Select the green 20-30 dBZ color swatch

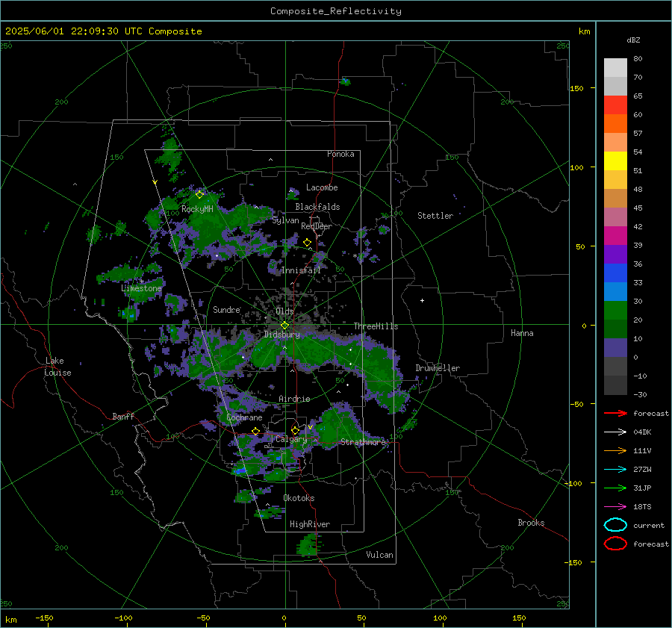[615, 310]
